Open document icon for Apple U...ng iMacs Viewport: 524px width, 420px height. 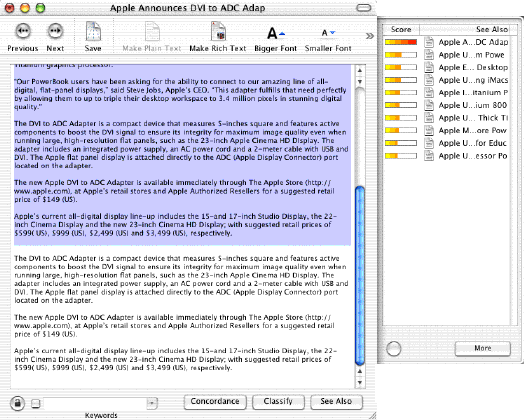tap(429, 80)
